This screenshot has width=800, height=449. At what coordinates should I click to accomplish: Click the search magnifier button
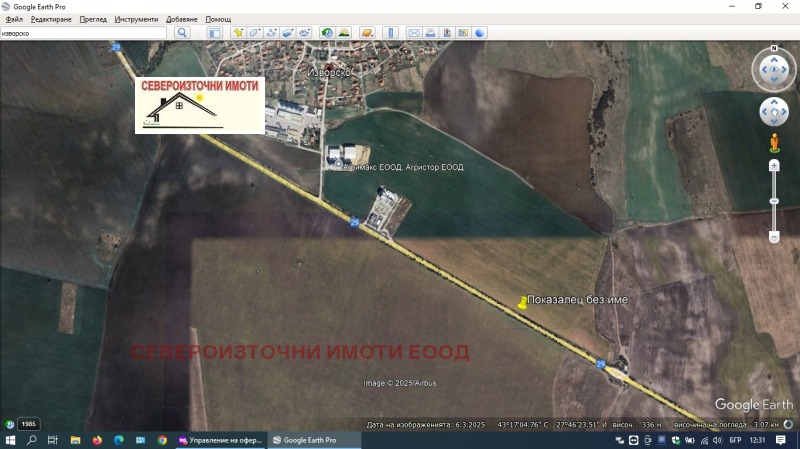coord(182,33)
